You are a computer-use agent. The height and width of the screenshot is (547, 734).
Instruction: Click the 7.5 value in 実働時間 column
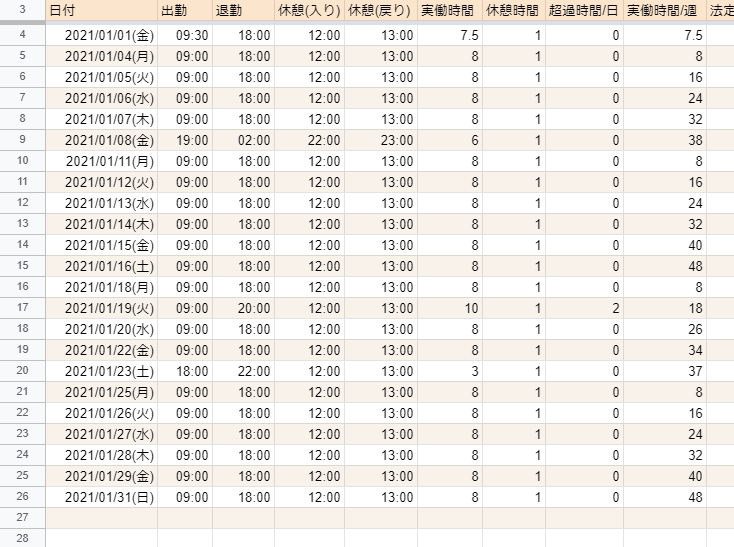coord(450,35)
